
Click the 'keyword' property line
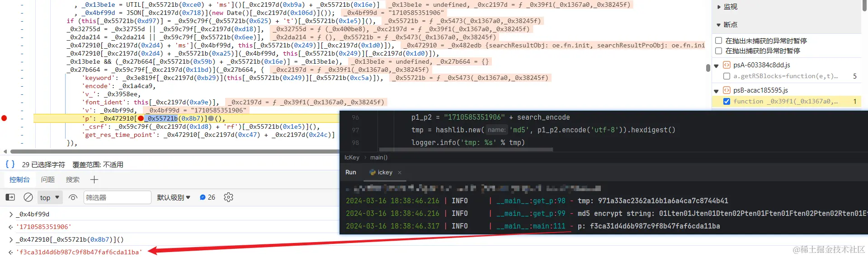click(x=232, y=78)
